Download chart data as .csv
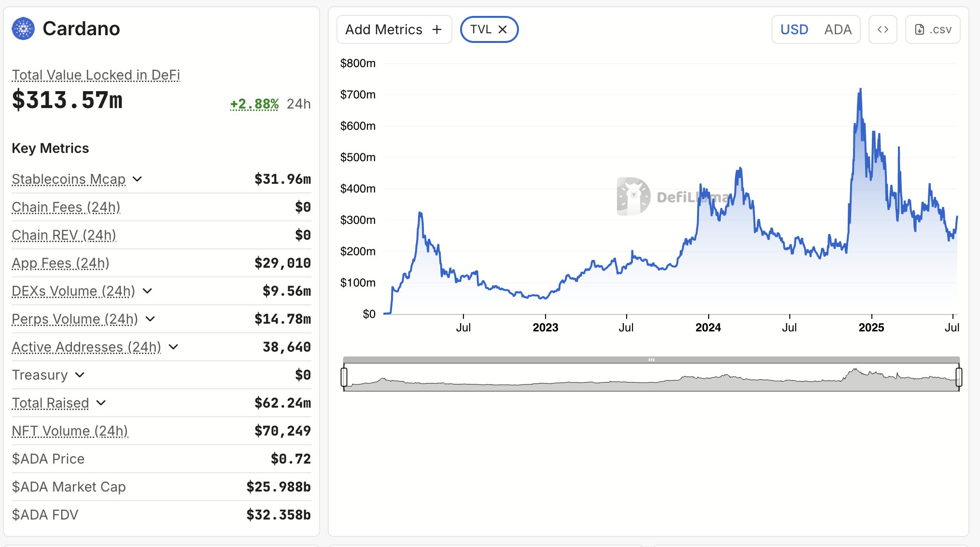Screen dimensions: 980x547 (933, 29)
